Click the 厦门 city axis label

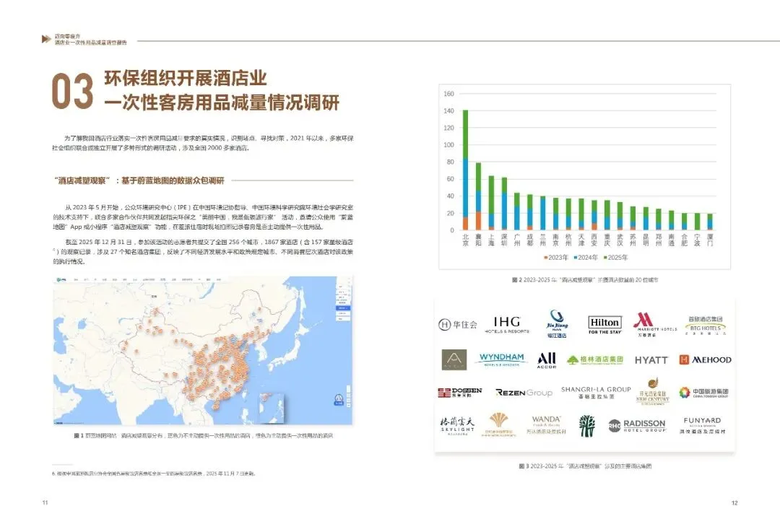pyautogui.click(x=710, y=240)
